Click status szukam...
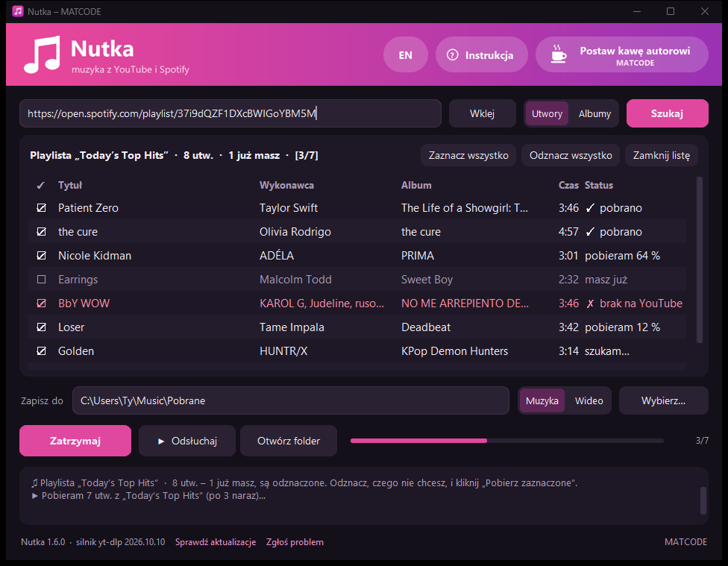728x566 pixels. pyautogui.click(x=607, y=351)
